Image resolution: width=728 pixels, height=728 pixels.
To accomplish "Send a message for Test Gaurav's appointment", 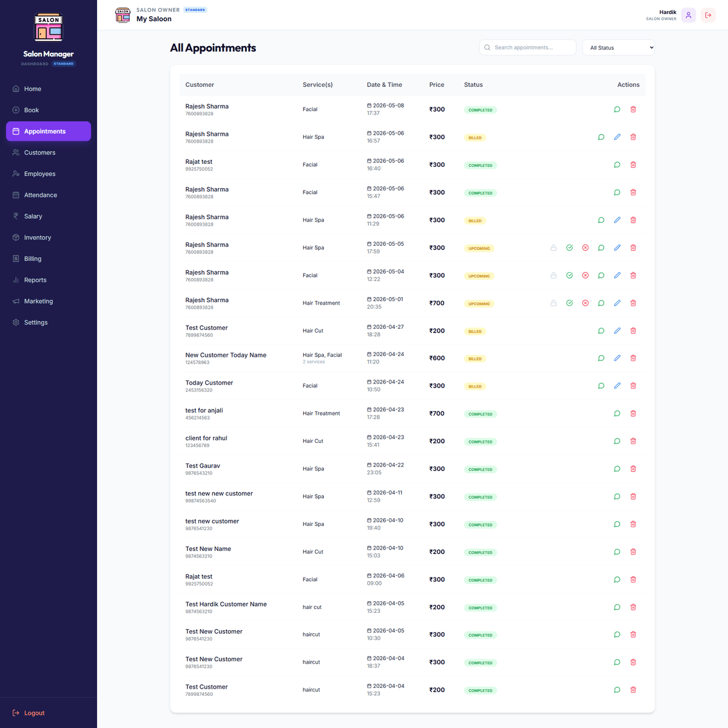I will point(617,469).
